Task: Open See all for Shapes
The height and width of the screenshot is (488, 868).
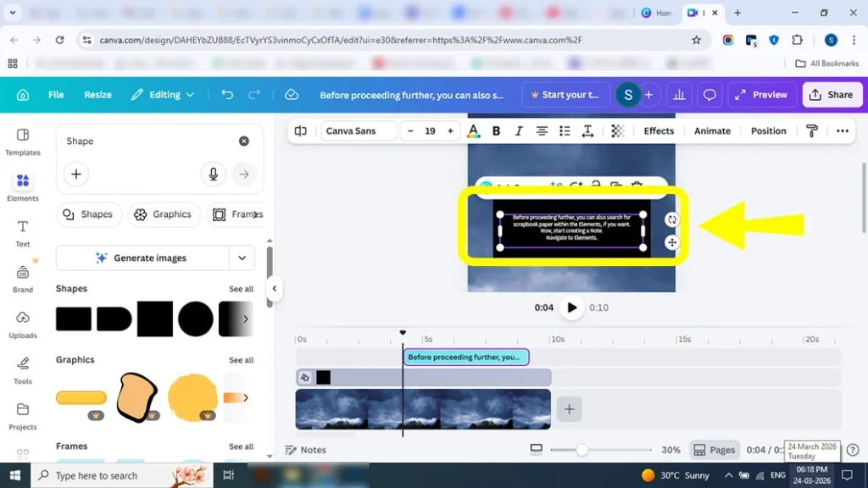Action: 241,288
